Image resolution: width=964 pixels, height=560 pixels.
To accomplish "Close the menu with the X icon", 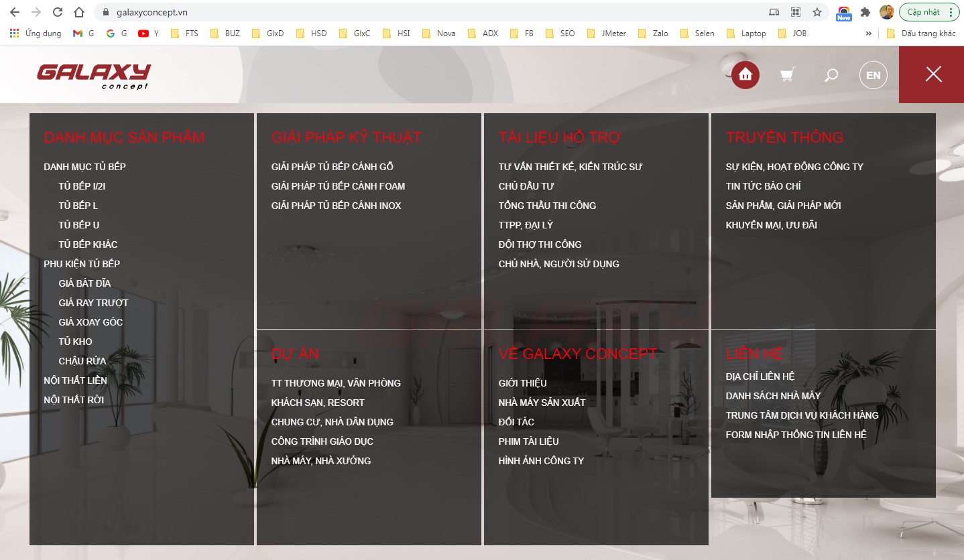I will 934,74.
